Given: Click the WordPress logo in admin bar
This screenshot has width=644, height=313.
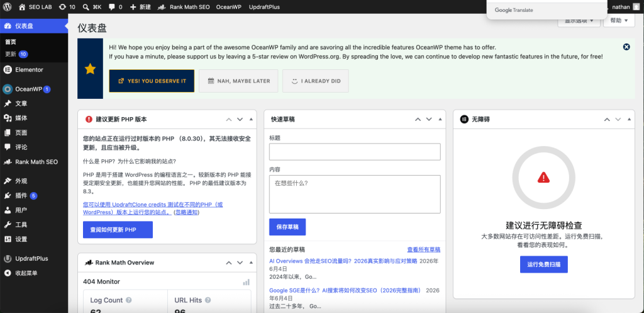Looking at the screenshot, I should coord(8,7).
